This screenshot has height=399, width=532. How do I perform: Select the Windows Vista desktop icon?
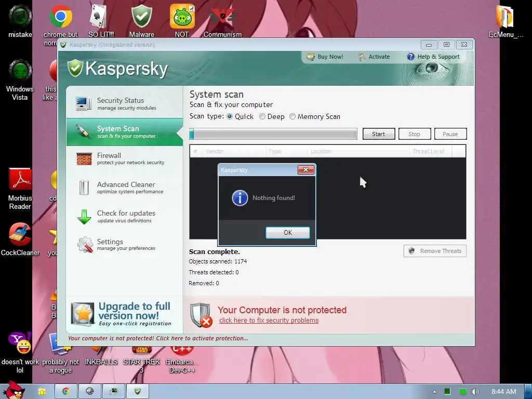click(x=20, y=80)
